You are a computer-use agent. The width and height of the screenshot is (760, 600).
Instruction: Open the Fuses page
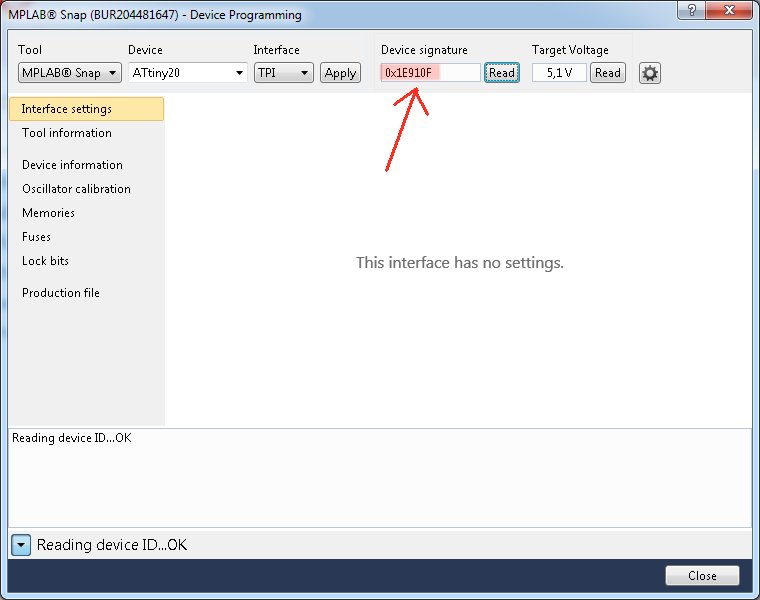click(36, 237)
